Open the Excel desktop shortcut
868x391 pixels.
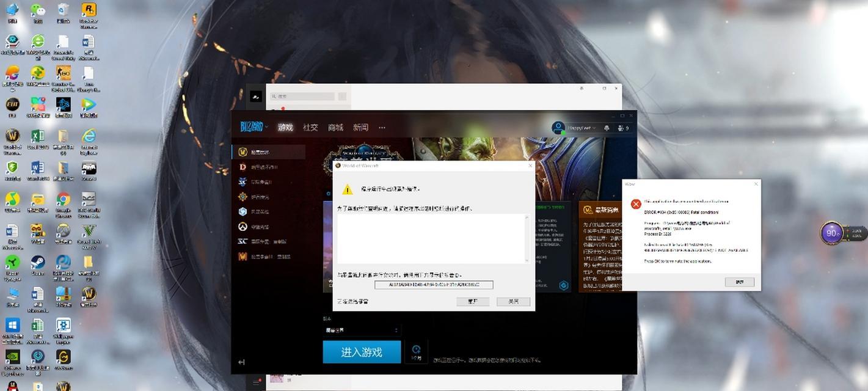click(38, 139)
